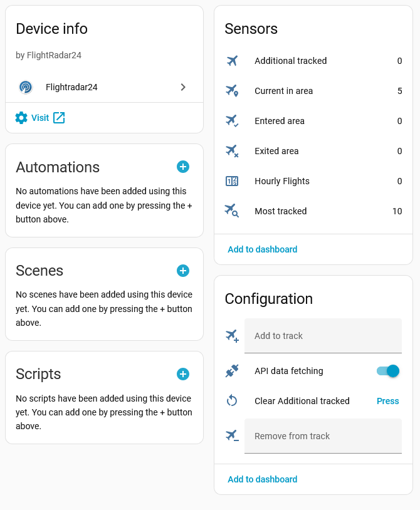Image resolution: width=420 pixels, height=510 pixels.
Task: Add a new automation with plus button
Action: point(183,167)
